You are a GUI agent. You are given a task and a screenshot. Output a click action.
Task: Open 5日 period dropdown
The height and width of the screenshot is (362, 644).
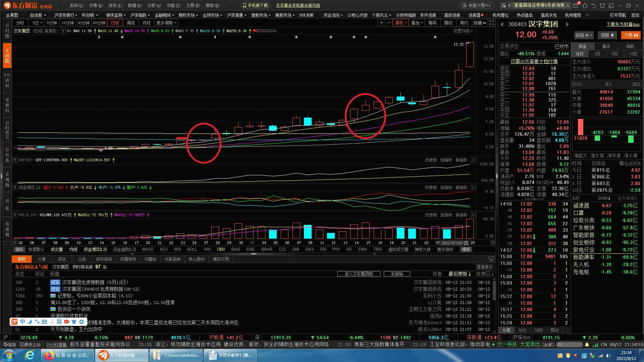click(37, 23)
